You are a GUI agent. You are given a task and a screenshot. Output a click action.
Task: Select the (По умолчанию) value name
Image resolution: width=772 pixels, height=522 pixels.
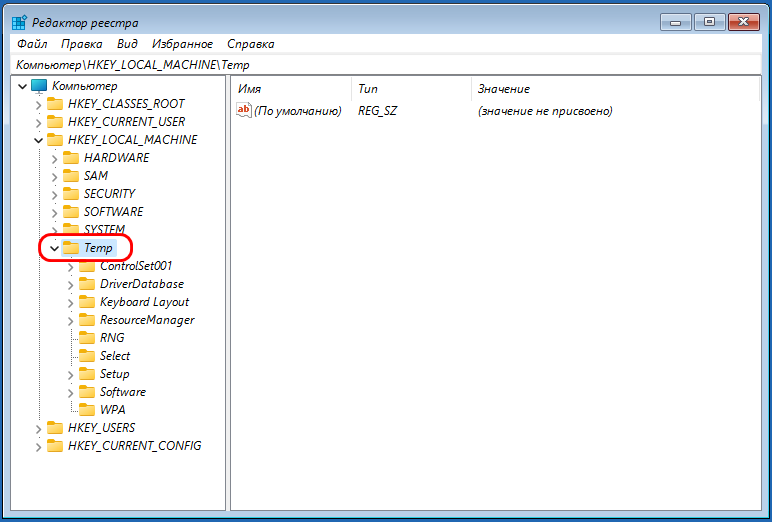[x=298, y=111]
